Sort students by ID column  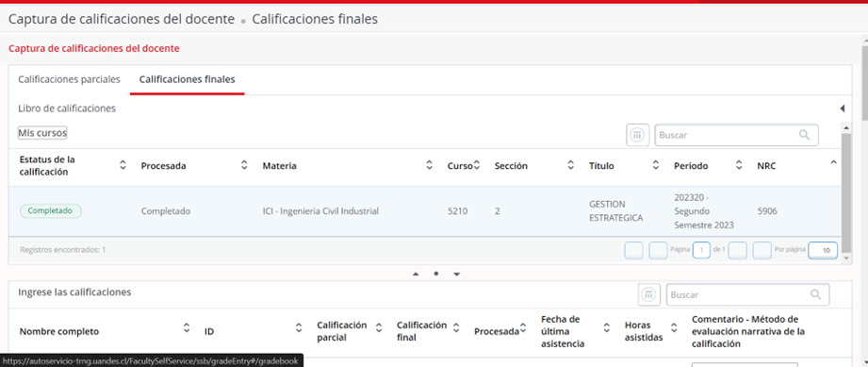[299, 327]
